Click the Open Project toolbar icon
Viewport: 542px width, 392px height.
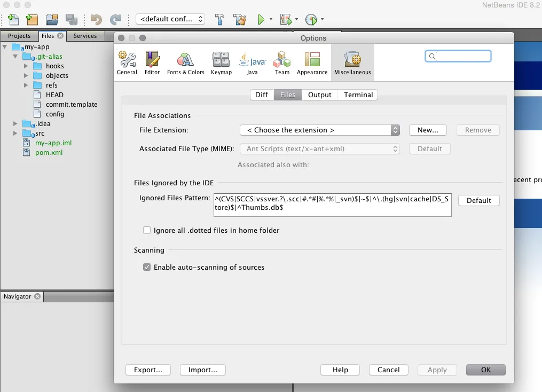tap(51, 19)
